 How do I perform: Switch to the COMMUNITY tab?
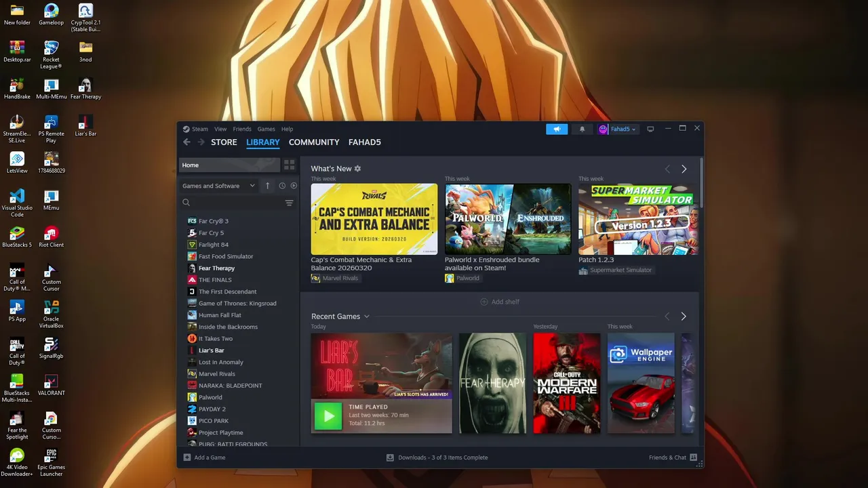[x=314, y=142]
